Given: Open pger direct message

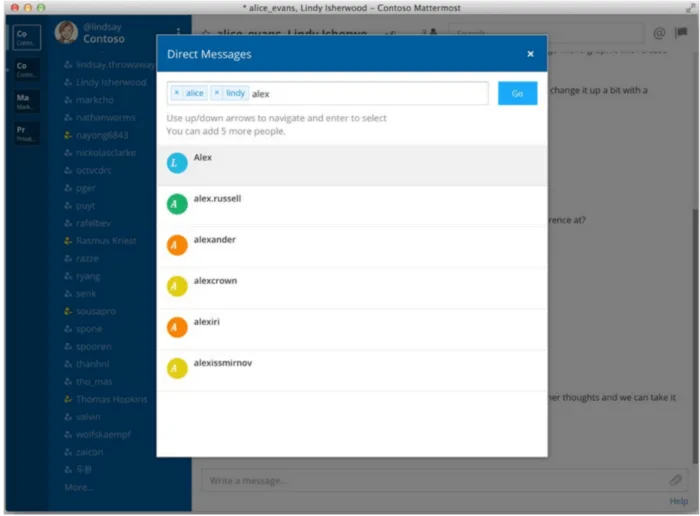Looking at the screenshot, I should pyautogui.click(x=80, y=188).
